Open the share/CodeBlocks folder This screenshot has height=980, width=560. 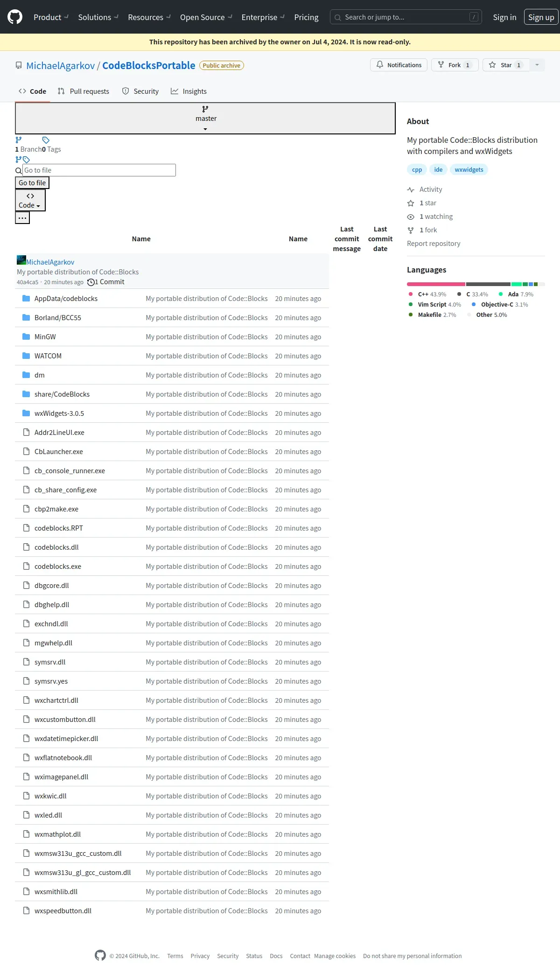62,394
